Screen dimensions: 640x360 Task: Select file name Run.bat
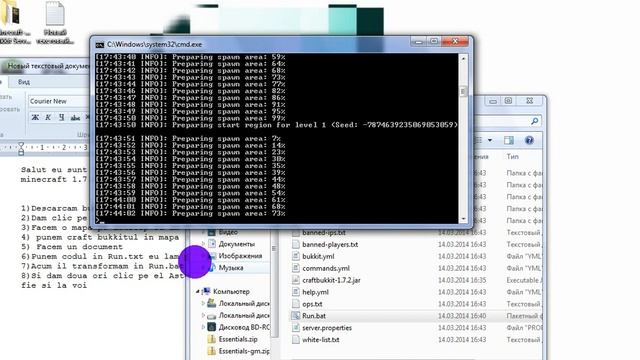314,316
